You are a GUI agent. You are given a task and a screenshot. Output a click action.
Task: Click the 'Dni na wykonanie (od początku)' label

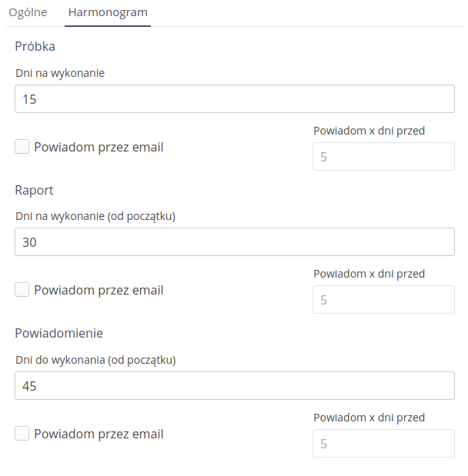point(95,216)
